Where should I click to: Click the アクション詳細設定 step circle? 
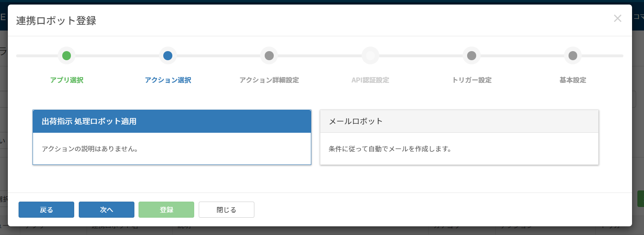coord(269,56)
